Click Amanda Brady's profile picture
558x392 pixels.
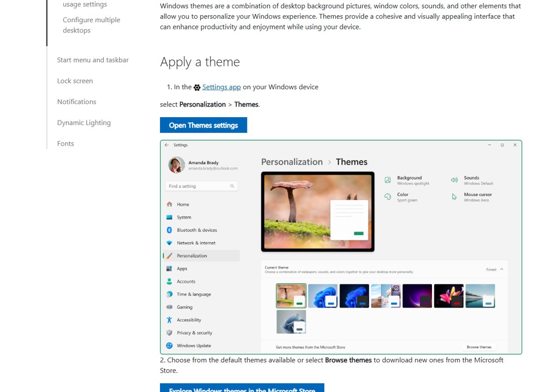coord(177,165)
